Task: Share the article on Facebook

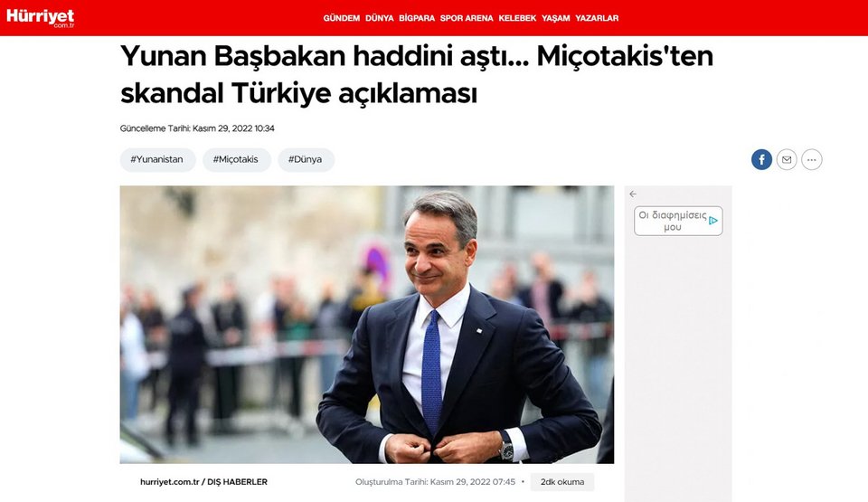Action: (x=761, y=159)
